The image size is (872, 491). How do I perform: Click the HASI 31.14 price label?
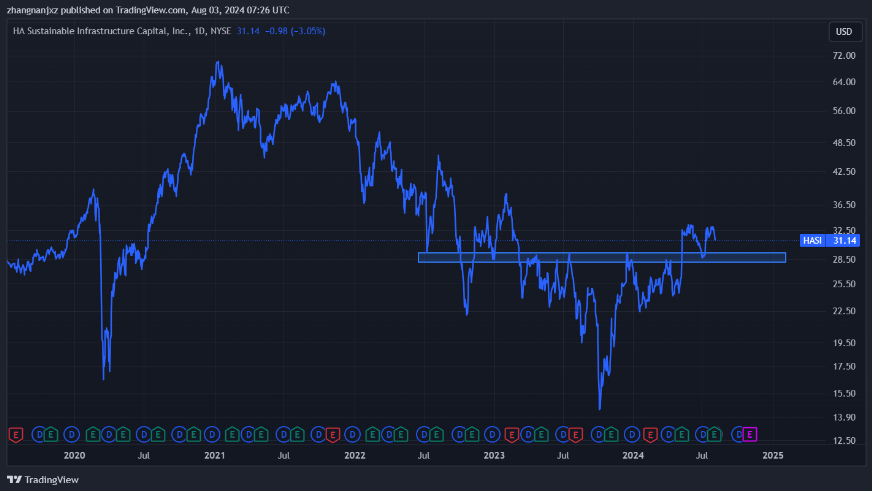tap(830, 240)
